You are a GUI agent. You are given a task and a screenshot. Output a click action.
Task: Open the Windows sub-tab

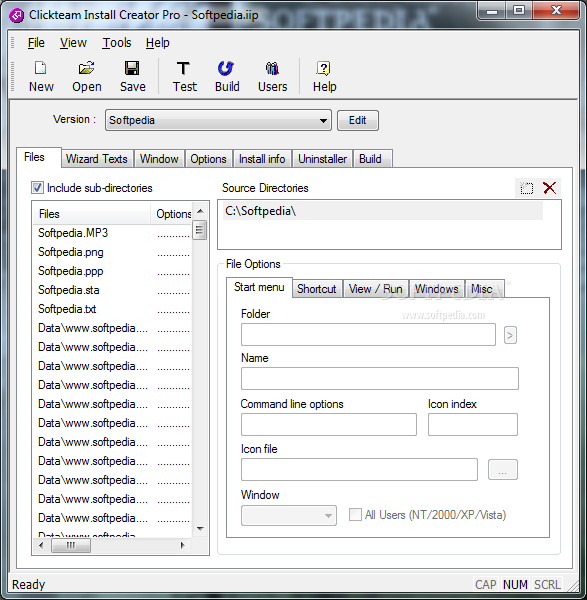pos(437,289)
